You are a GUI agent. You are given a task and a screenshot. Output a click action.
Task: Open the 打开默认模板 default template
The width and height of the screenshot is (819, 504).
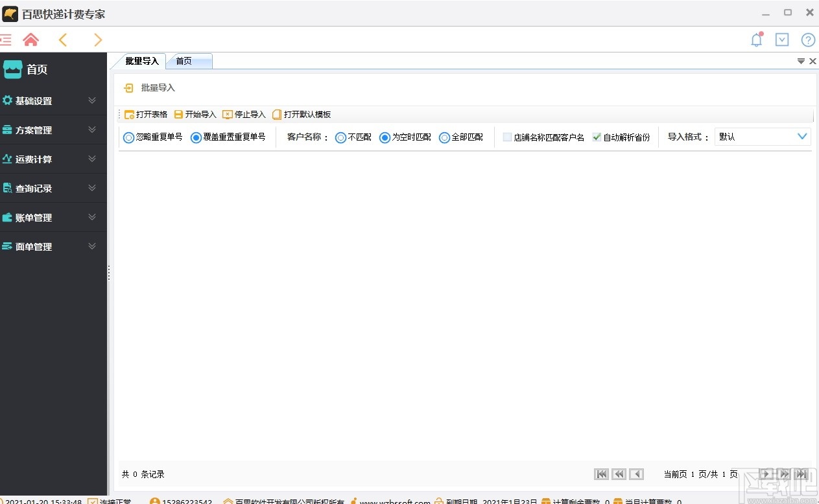(x=302, y=114)
